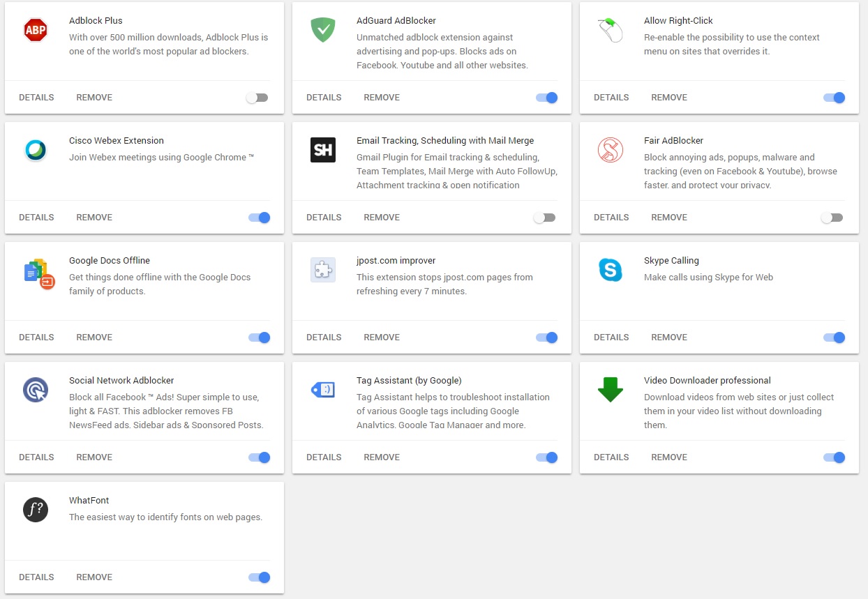
Task: Open Details for Cisco Webex Extension
Action: click(x=36, y=218)
